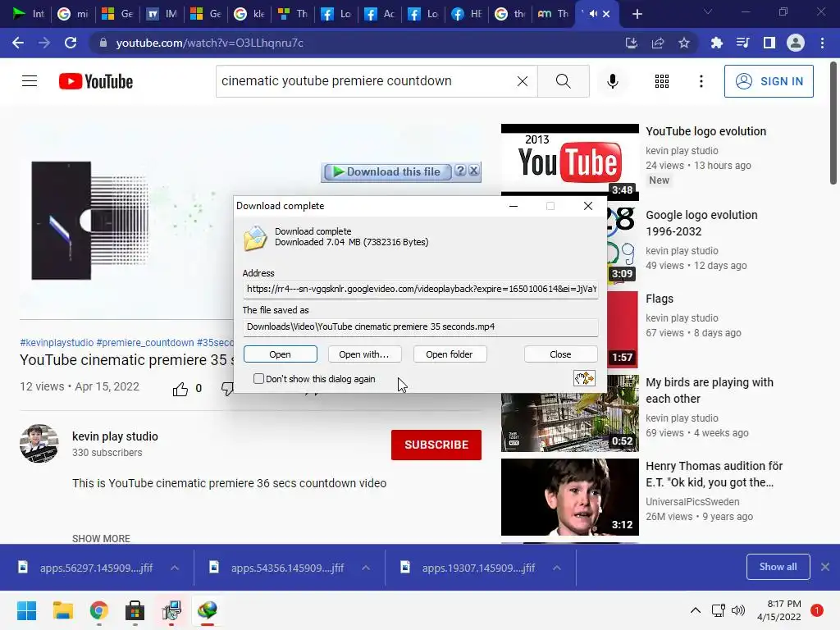Clear the search box with the X icon

(523, 81)
